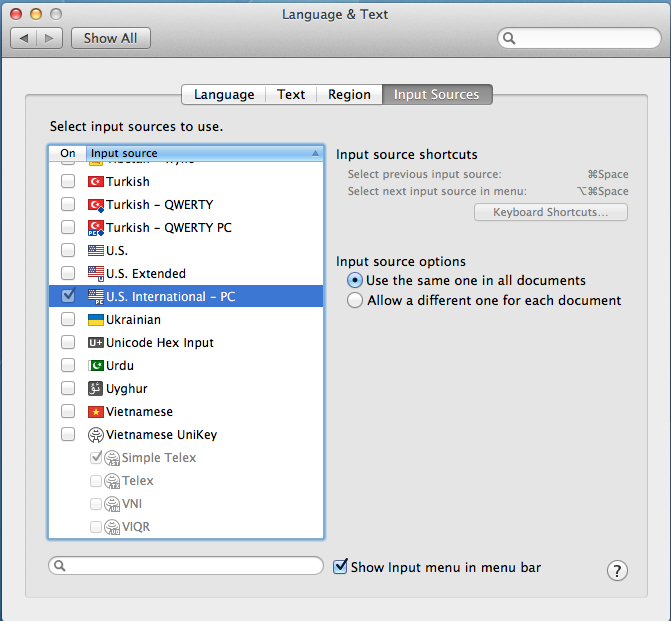This screenshot has width=671, height=621.
Task: Sort list by Input source column header
Action: 200,153
